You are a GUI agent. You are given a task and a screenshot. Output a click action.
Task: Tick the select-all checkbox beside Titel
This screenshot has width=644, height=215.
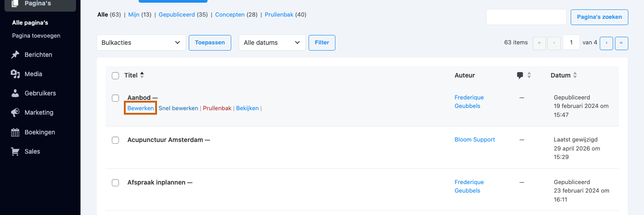[115, 76]
